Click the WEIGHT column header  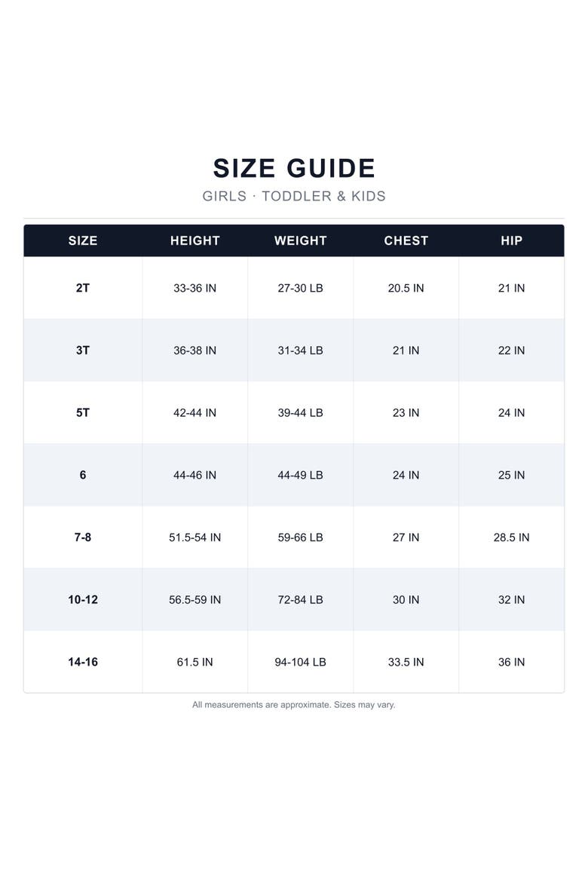301,240
